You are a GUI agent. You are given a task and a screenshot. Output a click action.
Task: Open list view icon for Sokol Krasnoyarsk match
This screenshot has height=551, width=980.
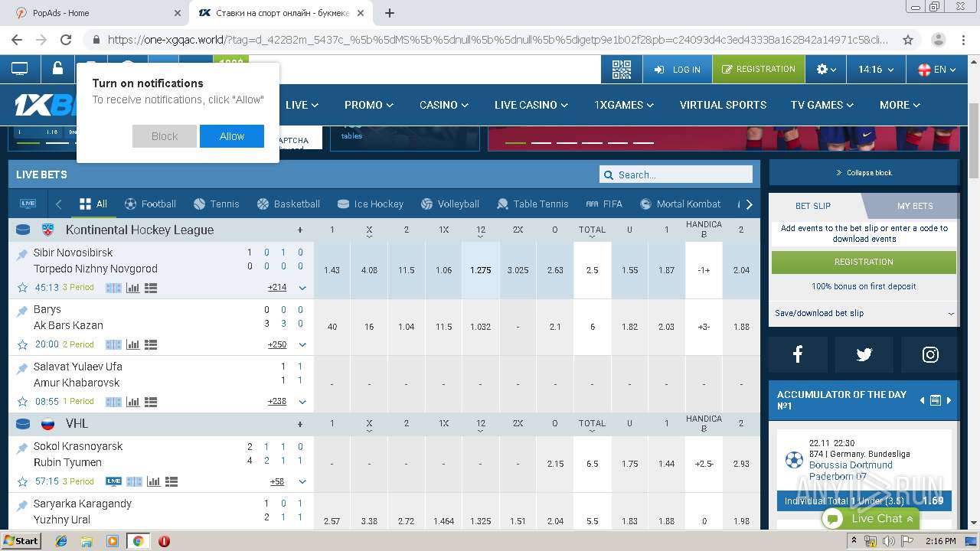(171, 482)
